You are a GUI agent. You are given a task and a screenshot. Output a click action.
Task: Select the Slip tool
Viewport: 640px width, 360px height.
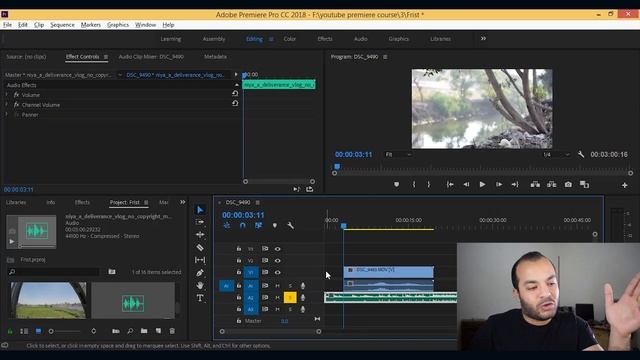pyautogui.click(x=200, y=260)
